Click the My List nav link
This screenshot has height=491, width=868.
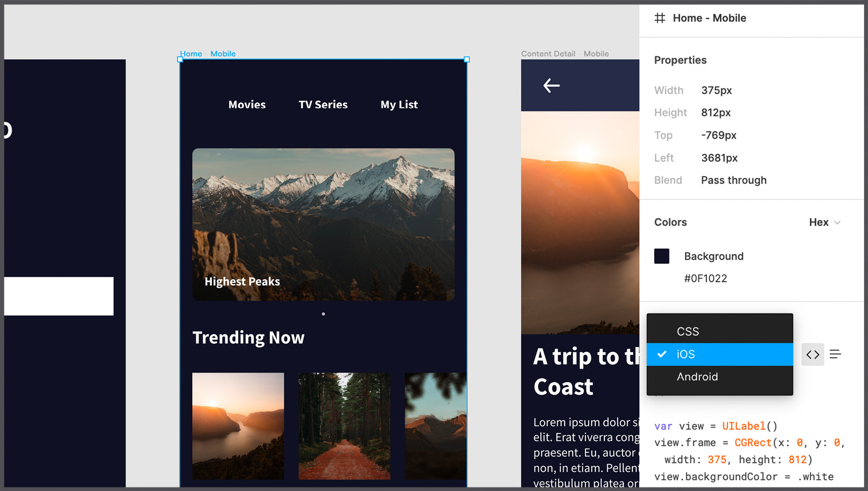click(399, 105)
